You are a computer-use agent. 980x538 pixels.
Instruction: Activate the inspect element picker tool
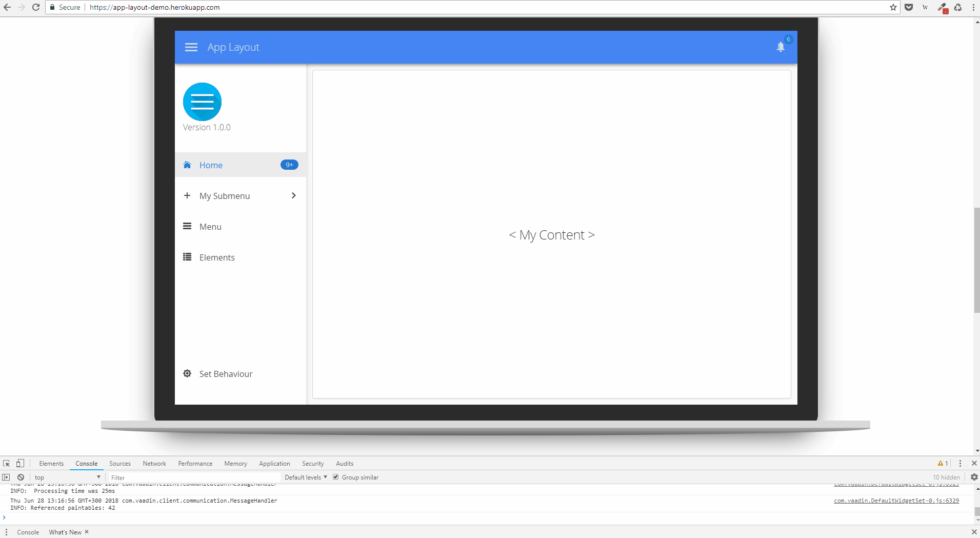[x=6, y=463]
